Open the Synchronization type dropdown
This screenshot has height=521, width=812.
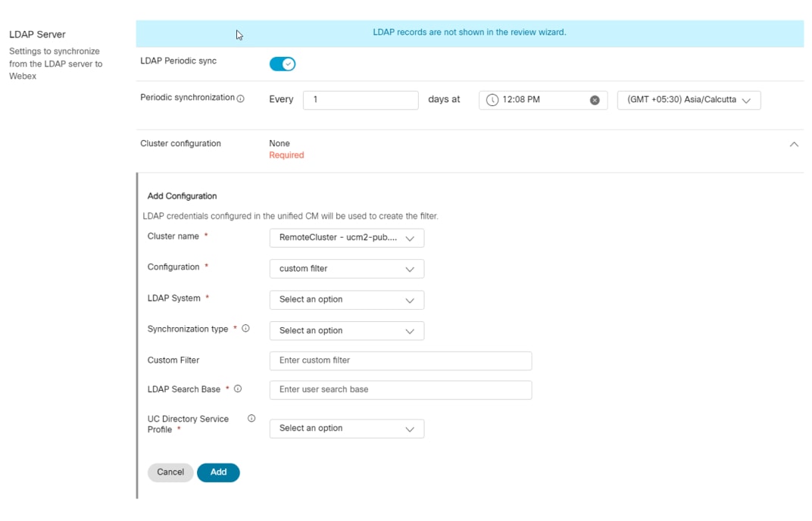(346, 331)
